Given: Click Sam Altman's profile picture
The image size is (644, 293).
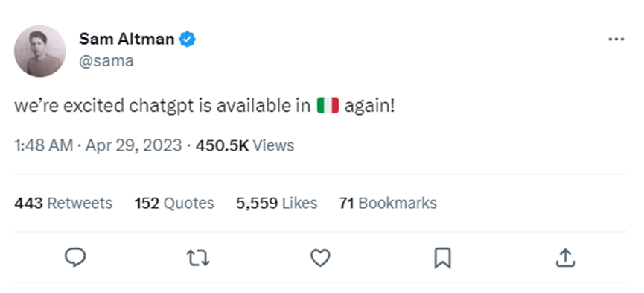Looking at the screenshot, I should (40, 51).
